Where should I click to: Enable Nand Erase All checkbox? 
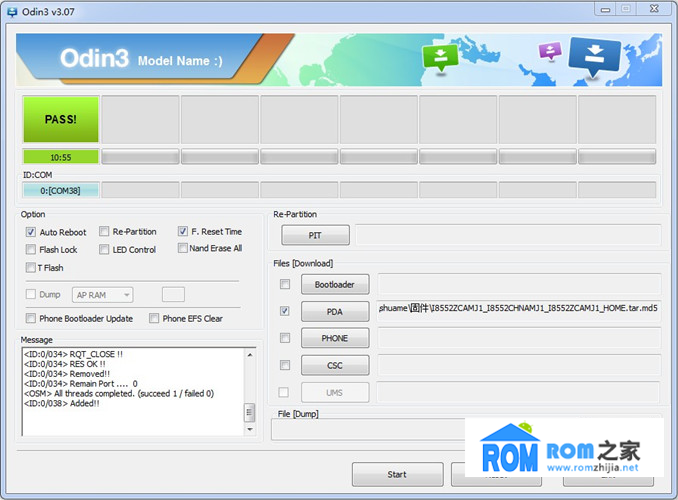(182, 248)
